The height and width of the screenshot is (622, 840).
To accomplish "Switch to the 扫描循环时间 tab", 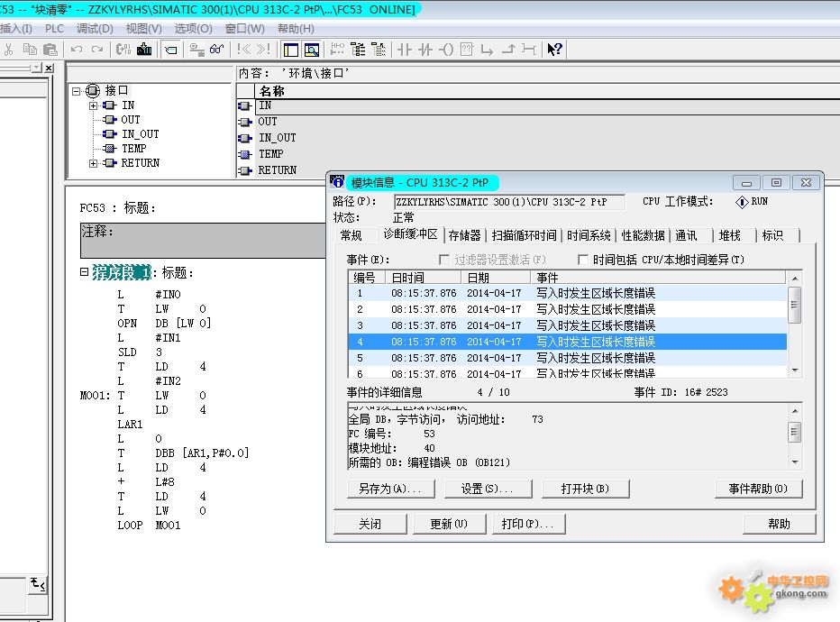I will click(x=524, y=235).
